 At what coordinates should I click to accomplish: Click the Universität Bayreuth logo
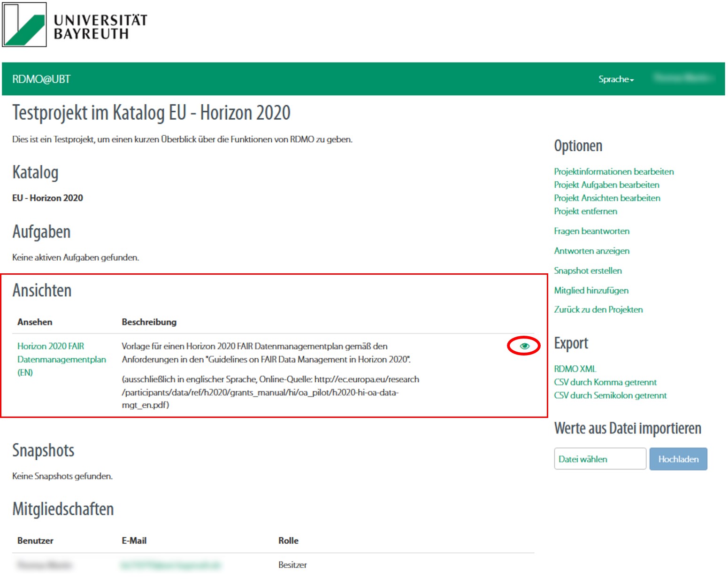(x=75, y=25)
